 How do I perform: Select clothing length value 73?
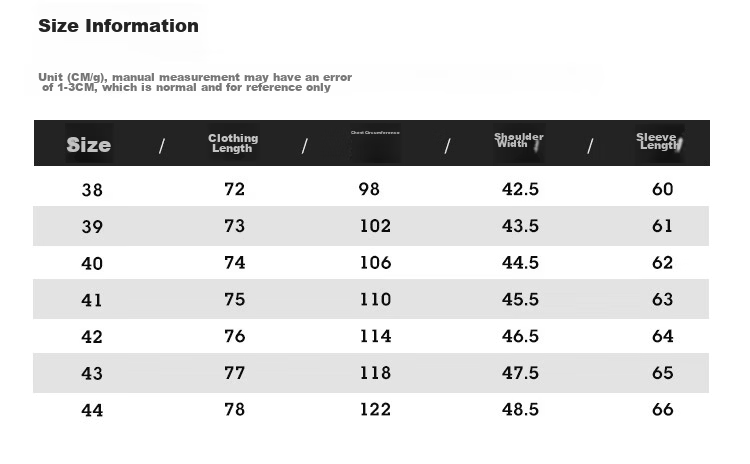click(234, 226)
